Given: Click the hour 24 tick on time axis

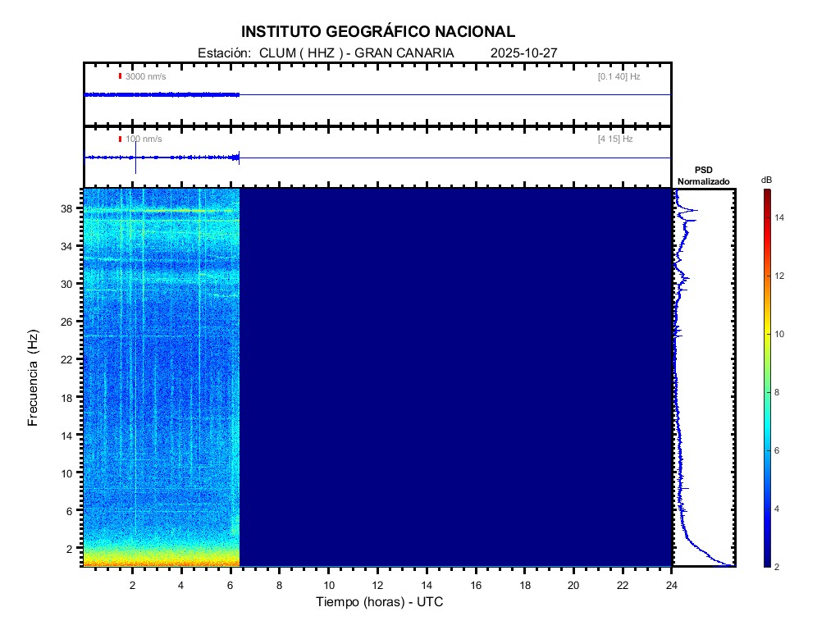Looking at the screenshot, I should click(x=671, y=585).
